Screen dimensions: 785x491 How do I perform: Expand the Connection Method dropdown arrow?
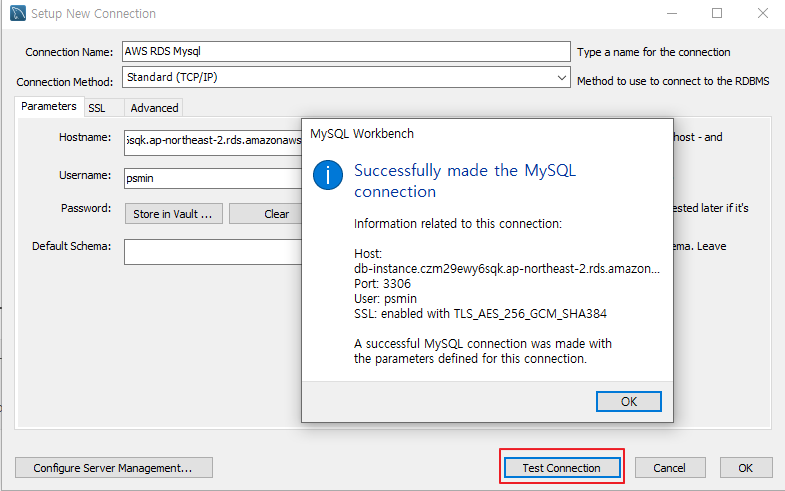click(561, 78)
